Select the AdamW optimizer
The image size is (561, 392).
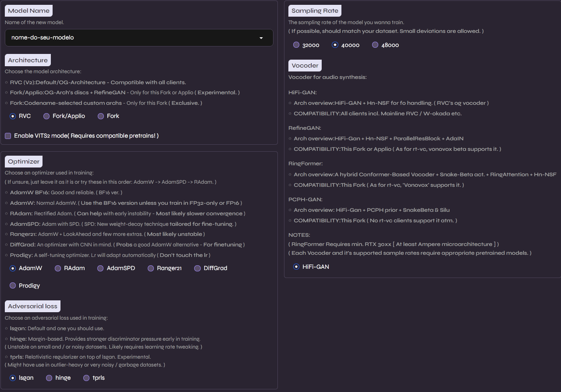pos(13,268)
